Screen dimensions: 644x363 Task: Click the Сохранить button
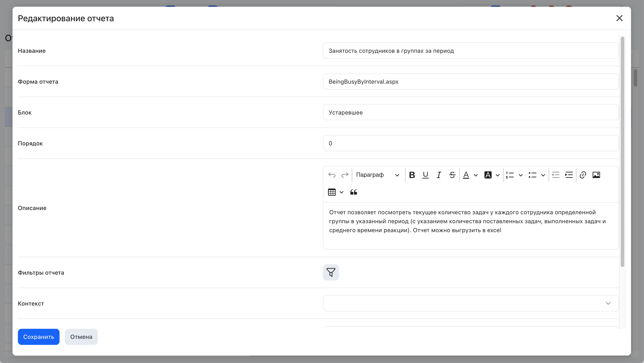click(39, 337)
